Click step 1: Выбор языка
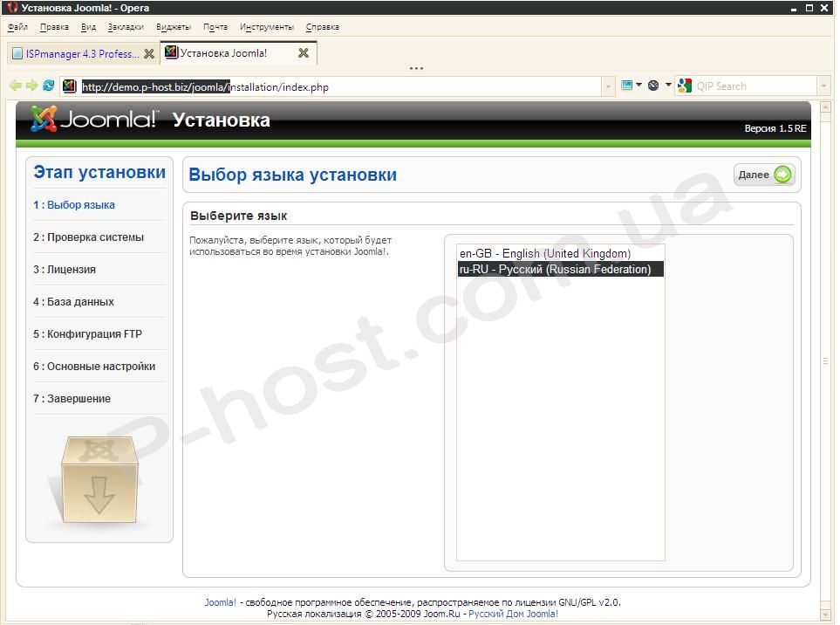 tap(74, 205)
